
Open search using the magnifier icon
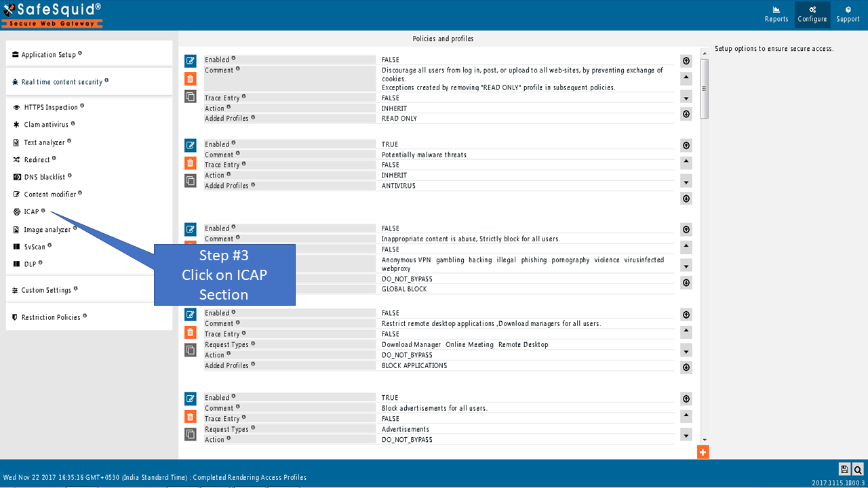pyautogui.click(x=858, y=469)
